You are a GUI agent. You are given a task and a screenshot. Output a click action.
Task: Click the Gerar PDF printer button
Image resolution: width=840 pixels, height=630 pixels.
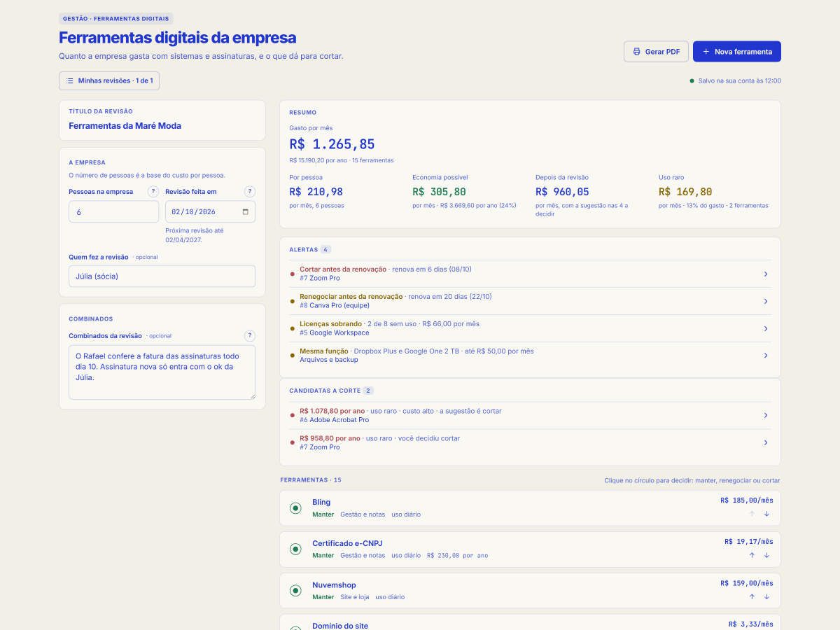656,52
